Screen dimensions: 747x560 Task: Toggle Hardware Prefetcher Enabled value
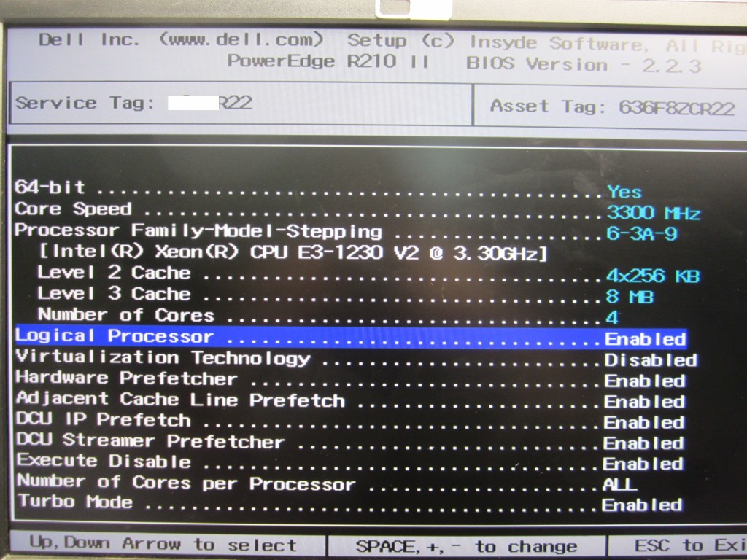(x=645, y=381)
